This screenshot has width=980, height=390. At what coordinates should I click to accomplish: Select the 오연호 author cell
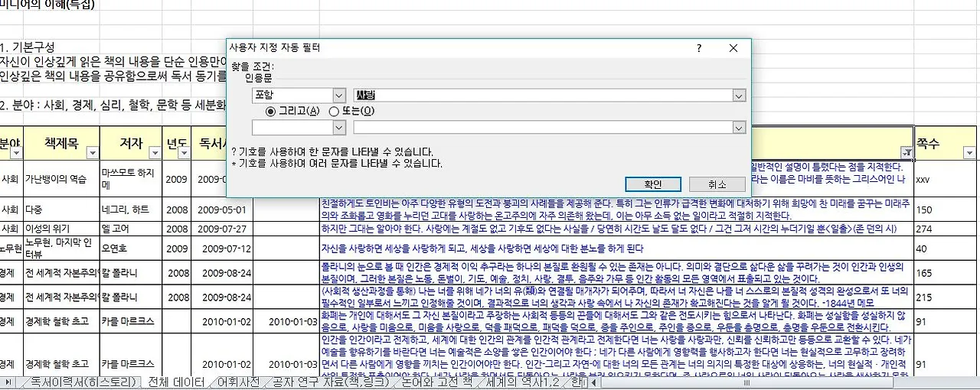[131, 249]
